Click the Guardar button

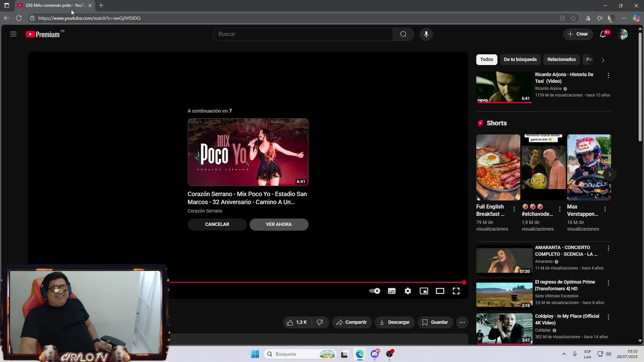[435, 322]
